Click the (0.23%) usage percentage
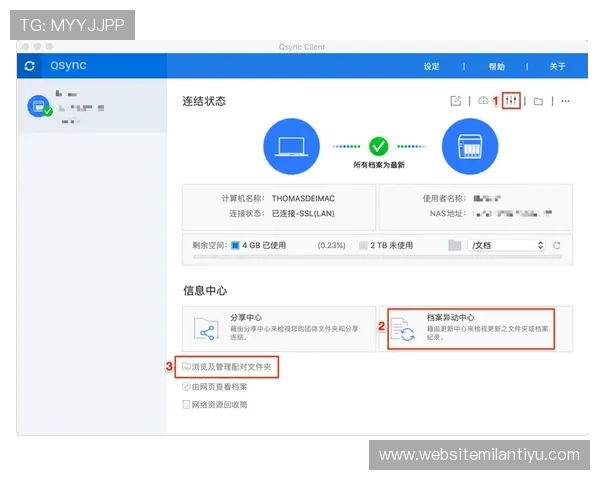 point(331,245)
